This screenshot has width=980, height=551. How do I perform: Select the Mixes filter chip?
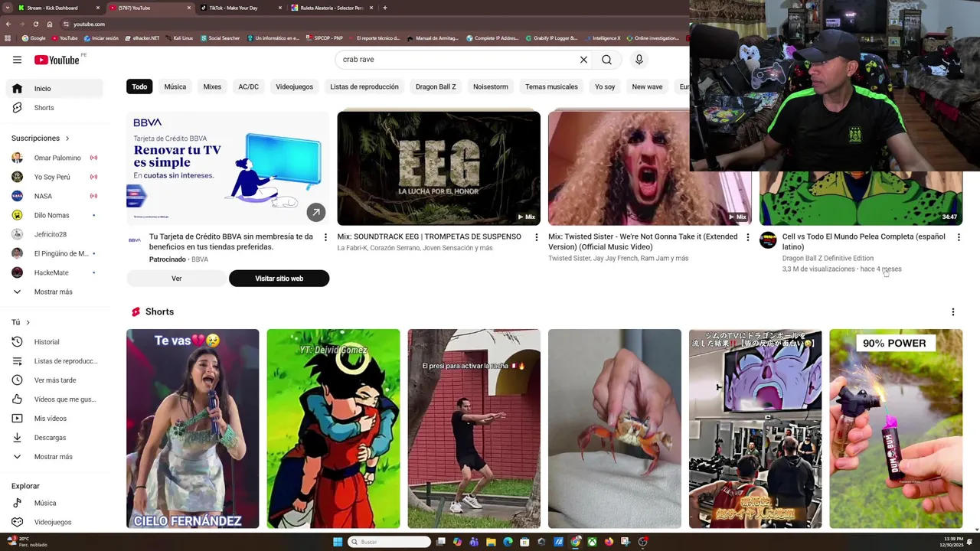(212, 87)
